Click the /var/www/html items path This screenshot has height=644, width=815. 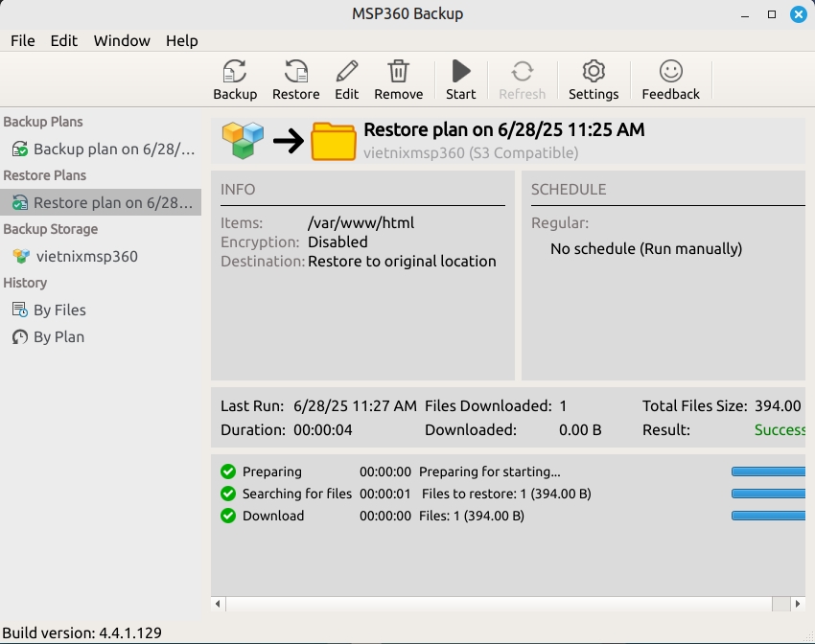coord(361,222)
